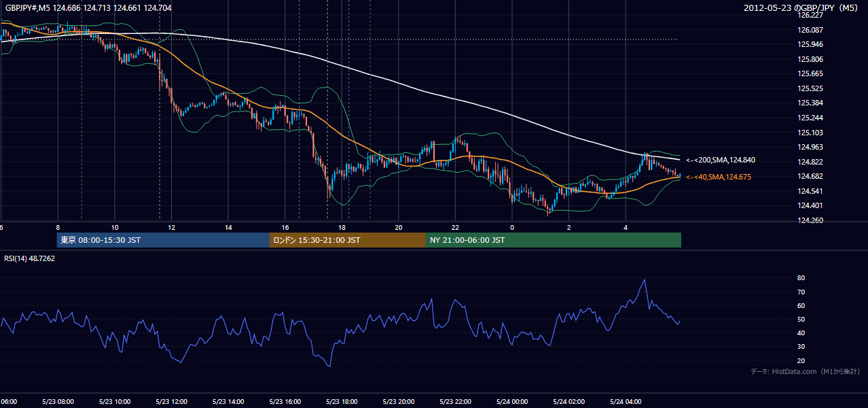Select the 40 SMA 124.675 label

[718, 177]
